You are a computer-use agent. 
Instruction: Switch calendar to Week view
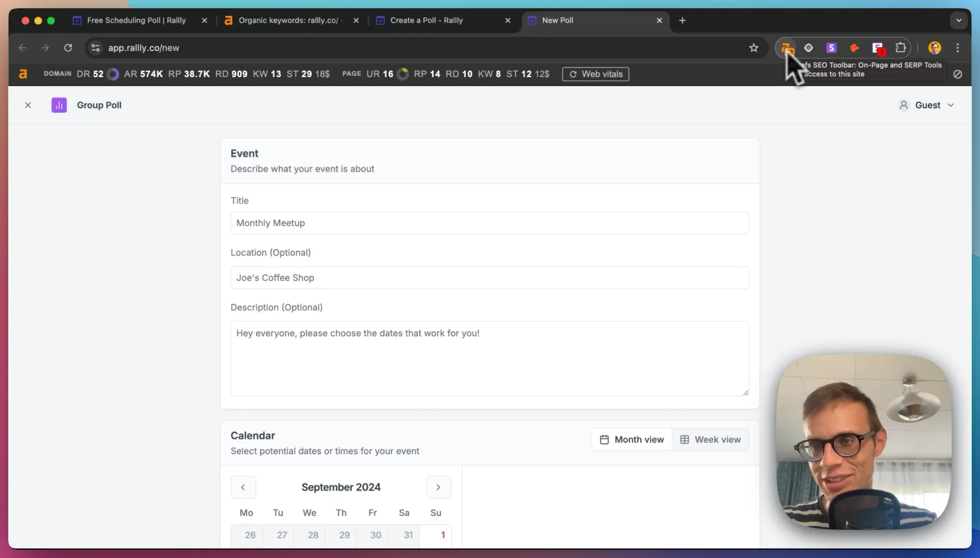coord(710,440)
